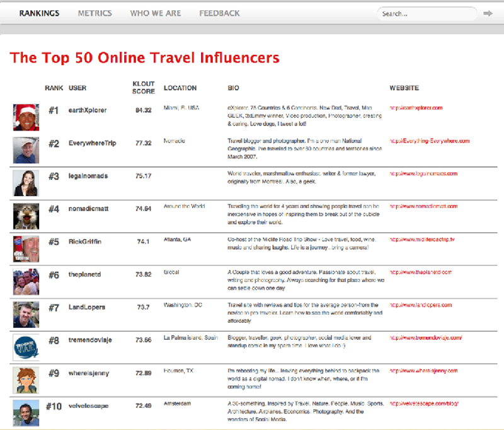Select whereisjenny's cartoon avatar
This screenshot has width=504, height=430.
click(x=26, y=380)
